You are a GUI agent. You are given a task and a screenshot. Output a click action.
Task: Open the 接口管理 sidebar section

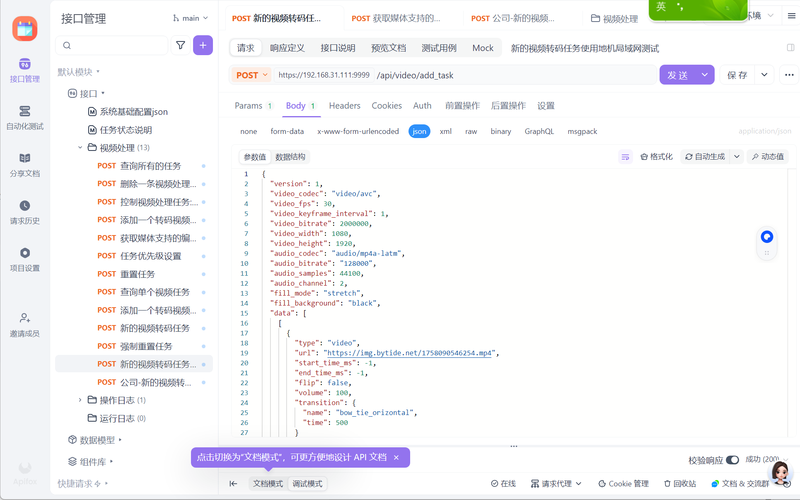24,70
